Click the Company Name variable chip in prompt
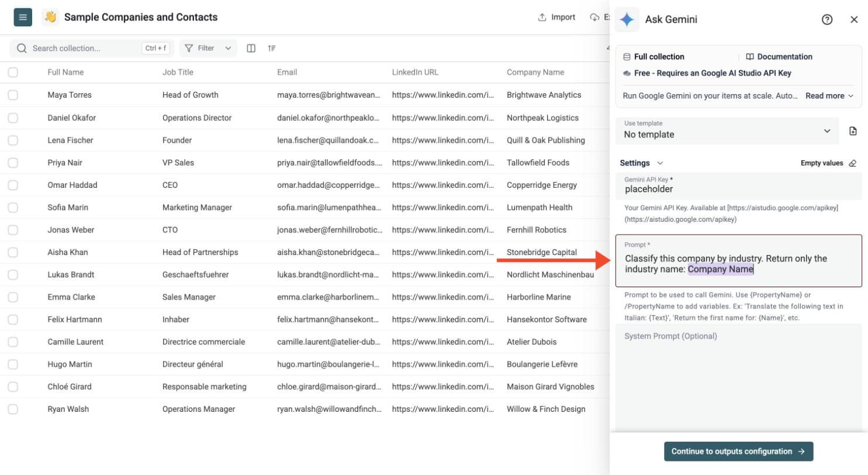This screenshot has height=475, width=868. coord(721,270)
